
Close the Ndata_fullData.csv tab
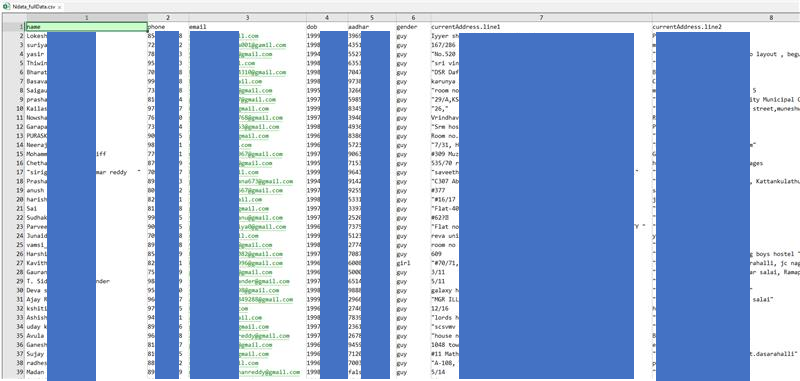click(60, 8)
